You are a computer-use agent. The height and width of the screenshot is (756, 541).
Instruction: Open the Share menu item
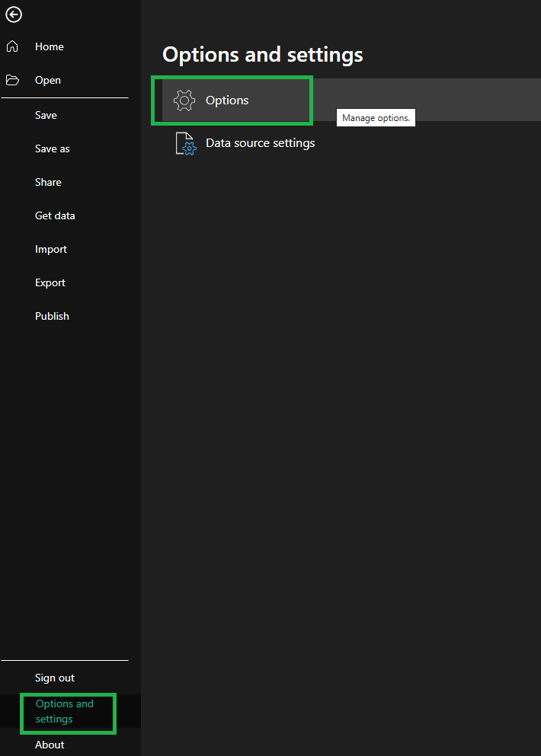(x=48, y=182)
